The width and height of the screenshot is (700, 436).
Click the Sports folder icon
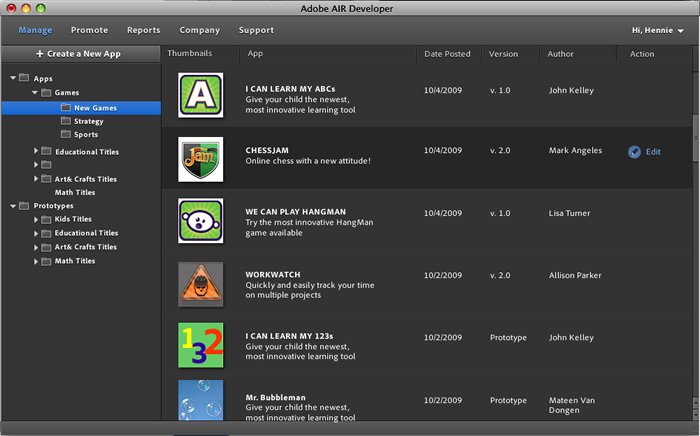pyautogui.click(x=66, y=134)
